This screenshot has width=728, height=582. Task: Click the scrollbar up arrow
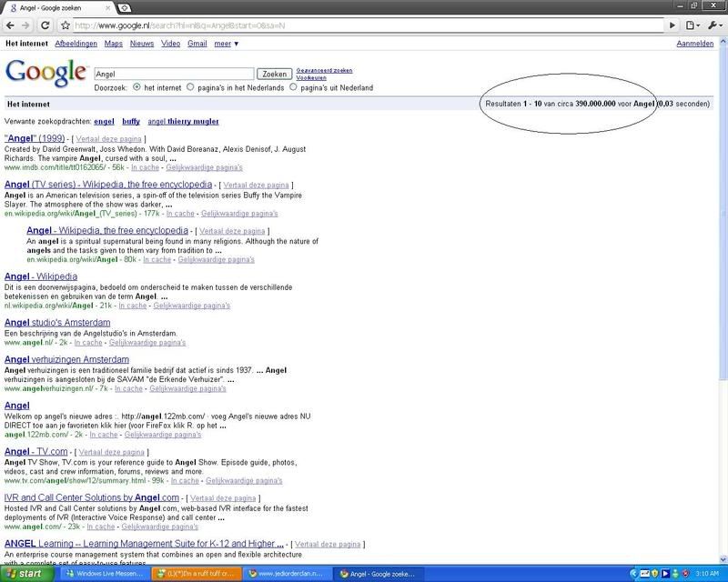723,41
